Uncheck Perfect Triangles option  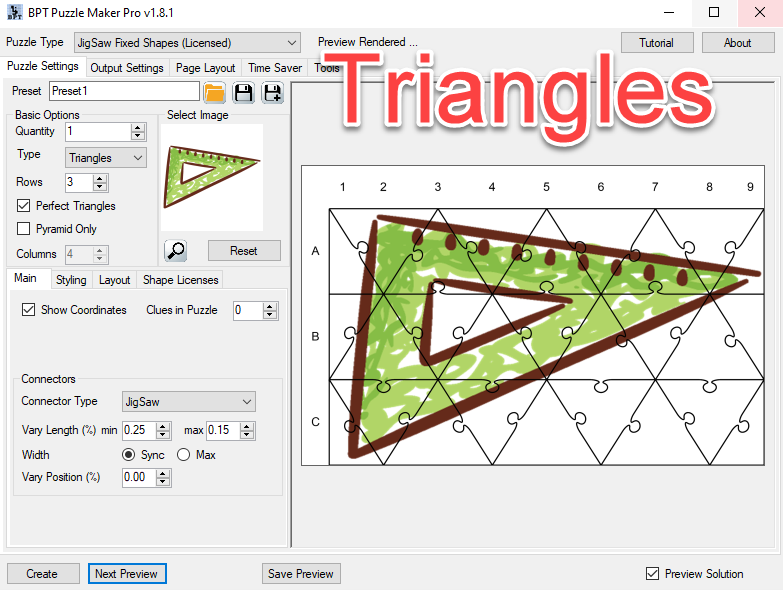(25, 206)
